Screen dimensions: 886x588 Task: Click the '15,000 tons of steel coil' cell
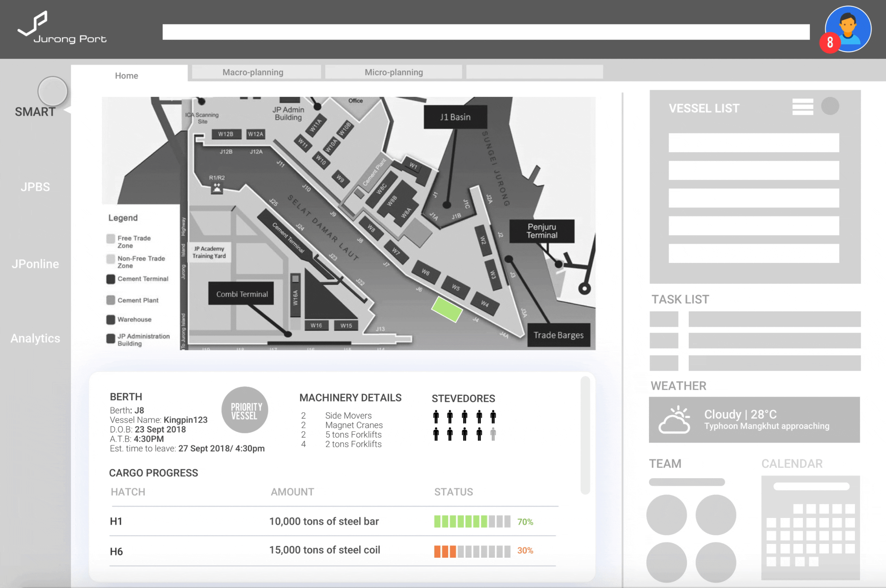click(x=325, y=550)
